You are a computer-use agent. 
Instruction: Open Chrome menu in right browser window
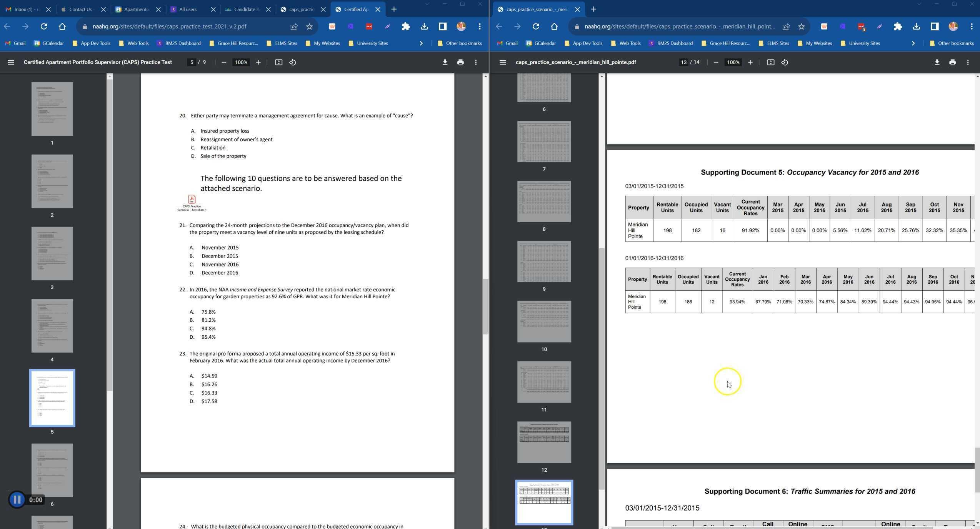point(972,27)
